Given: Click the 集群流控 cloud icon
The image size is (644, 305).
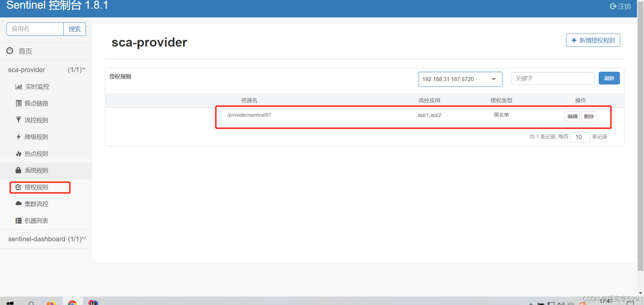Looking at the screenshot, I should click(19, 203).
